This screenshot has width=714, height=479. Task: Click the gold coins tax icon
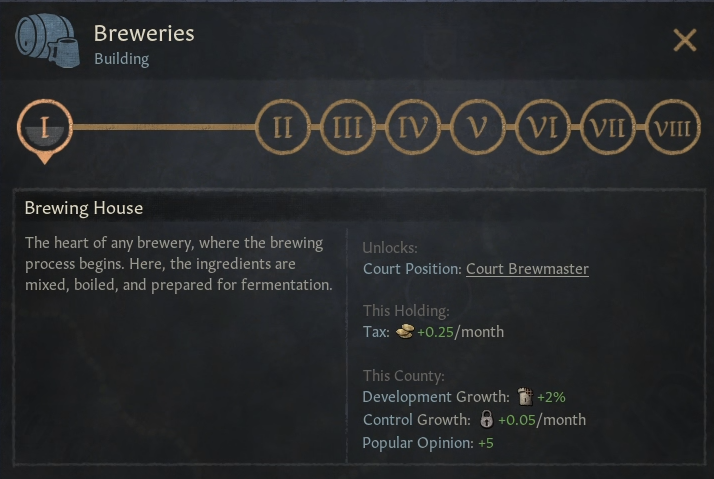point(405,332)
